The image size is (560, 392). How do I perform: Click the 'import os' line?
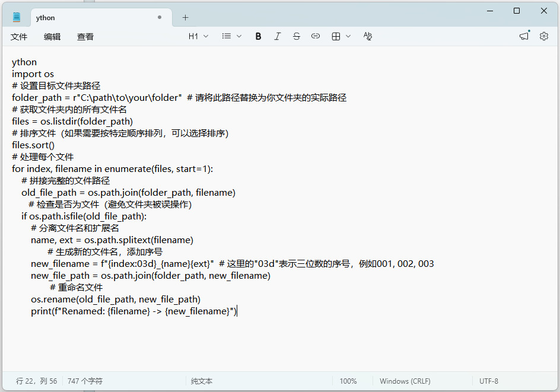33,74
